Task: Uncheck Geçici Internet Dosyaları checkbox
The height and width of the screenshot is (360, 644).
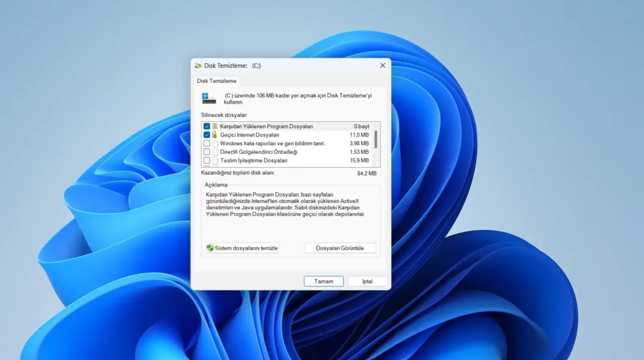Action: click(206, 134)
